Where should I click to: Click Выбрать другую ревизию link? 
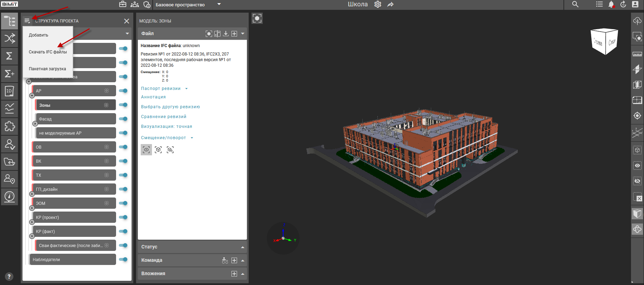pos(170,107)
